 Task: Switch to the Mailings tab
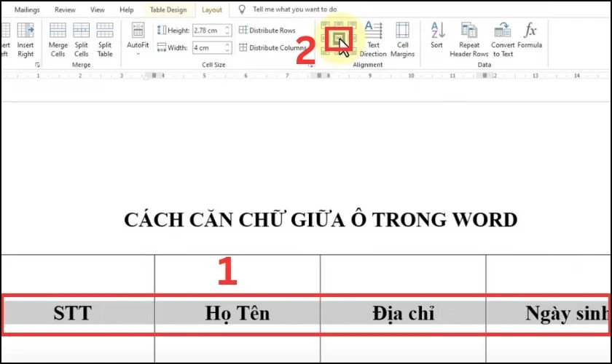[x=27, y=9]
